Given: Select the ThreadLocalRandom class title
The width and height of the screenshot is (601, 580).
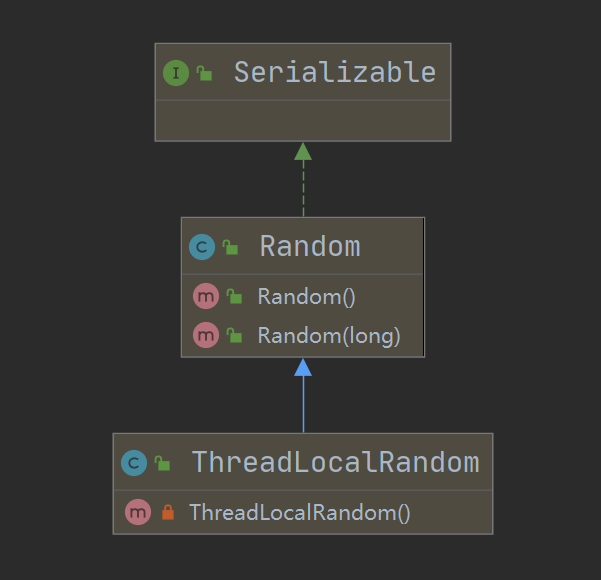Looking at the screenshot, I should click(335, 463).
